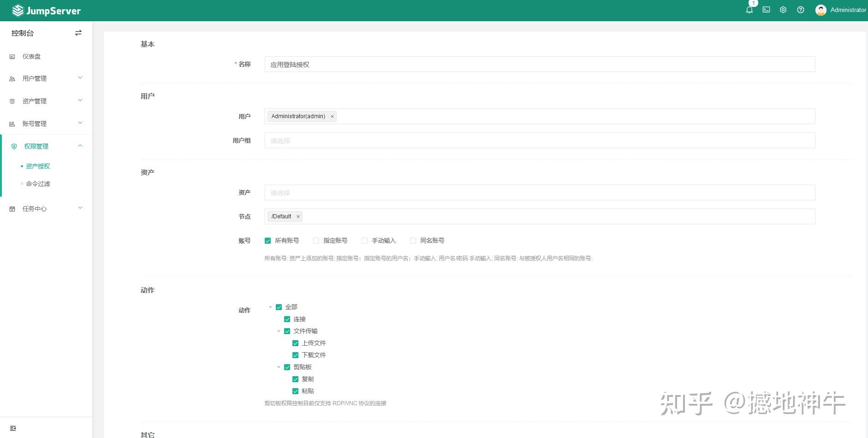Uncheck the 粘贴 checkbox
This screenshot has height=438, width=868.
tap(295, 391)
